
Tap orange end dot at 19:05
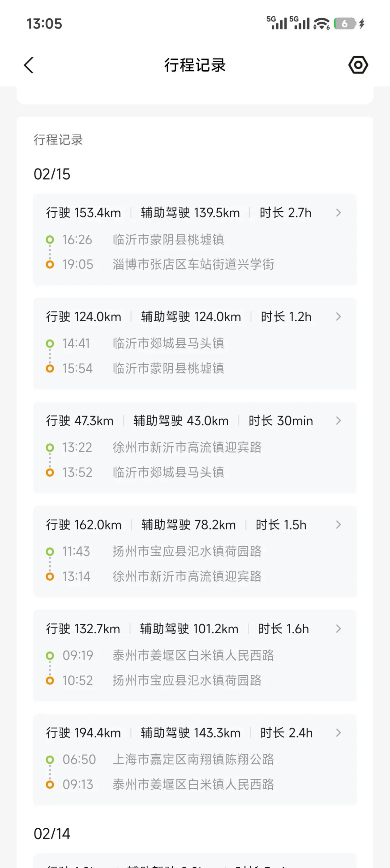(50, 265)
